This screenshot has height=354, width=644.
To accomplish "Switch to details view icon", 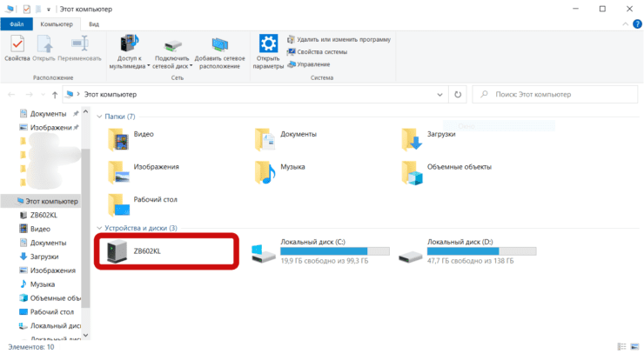I will [x=622, y=347].
